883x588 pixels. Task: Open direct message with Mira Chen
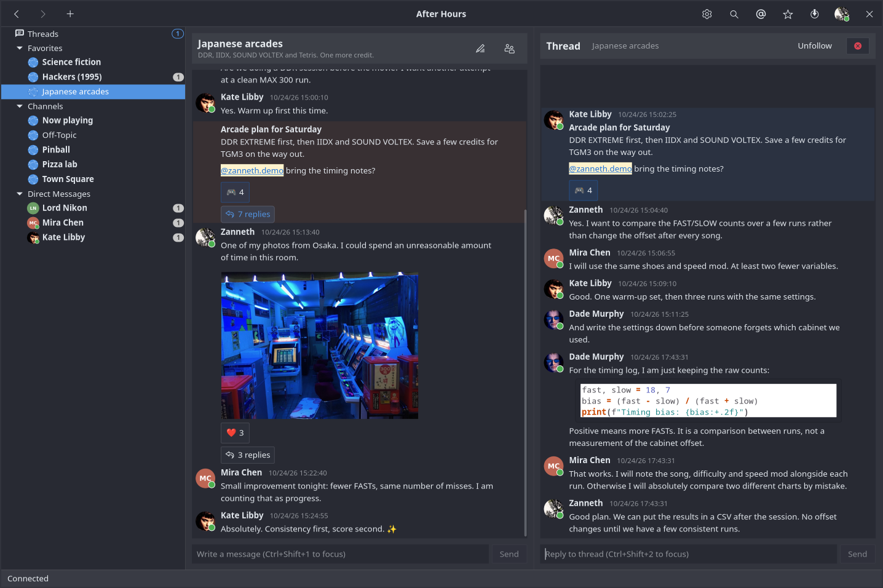(x=93, y=223)
